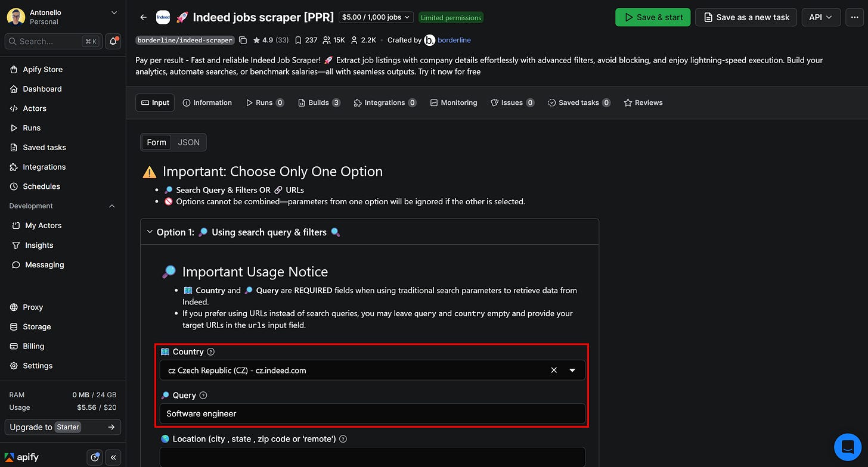Click Upgrade to Starter button

(63, 427)
